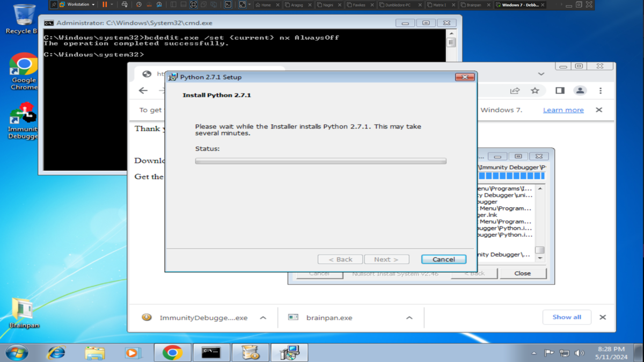Viewport: 644px width, 362px height.
Task: Click scroll down arrow in Immunity installer log
Action: [x=540, y=258]
